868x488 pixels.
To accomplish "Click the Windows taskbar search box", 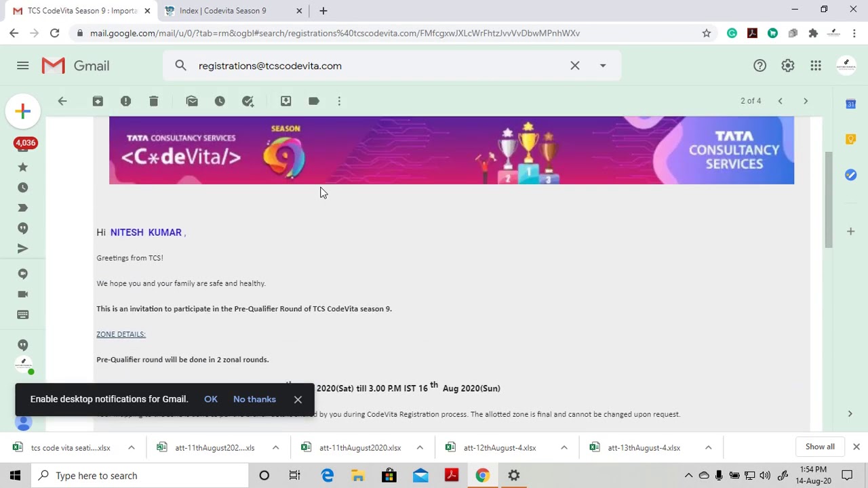I will [140, 475].
